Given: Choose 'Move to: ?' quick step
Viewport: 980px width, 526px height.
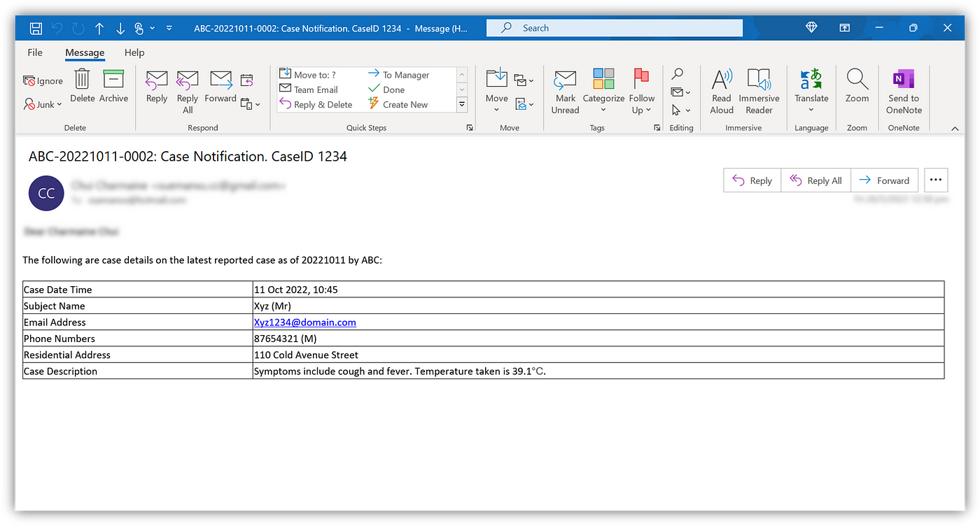Looking at the screenshot, I should pos(308,74).
